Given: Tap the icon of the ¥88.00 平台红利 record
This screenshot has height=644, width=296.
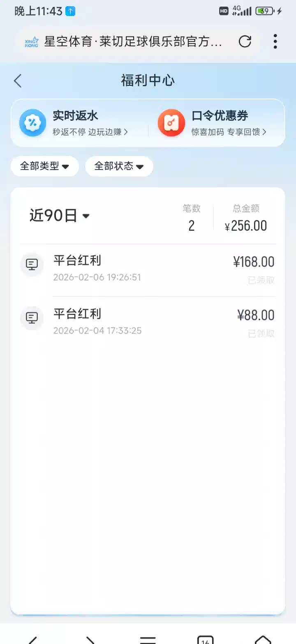Looking at the screenshot, I should pyautogui.click(x=32, y=317).
